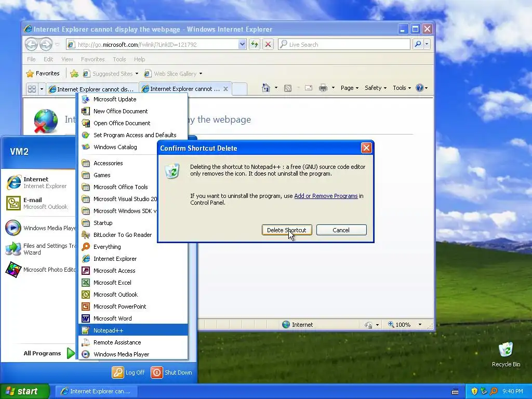532x399 pixels.
Task: Click the Add to Favorites Bar icon
Action: click(74, 74)
